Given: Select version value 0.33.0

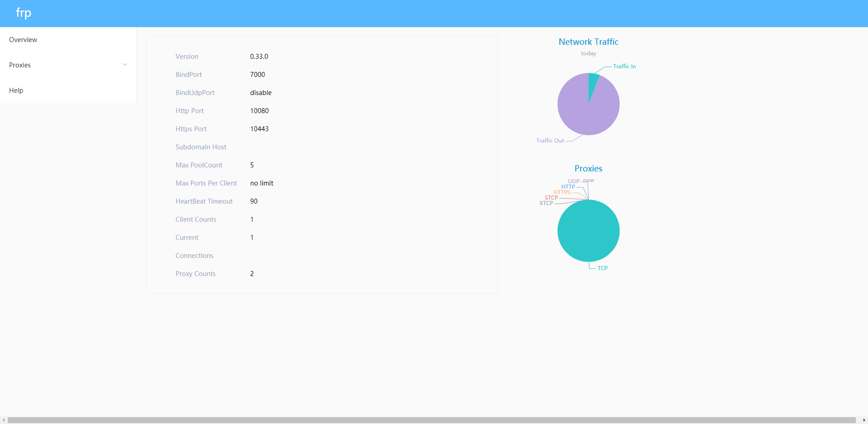Looking at the screenshot, I should tap(259, 57).
